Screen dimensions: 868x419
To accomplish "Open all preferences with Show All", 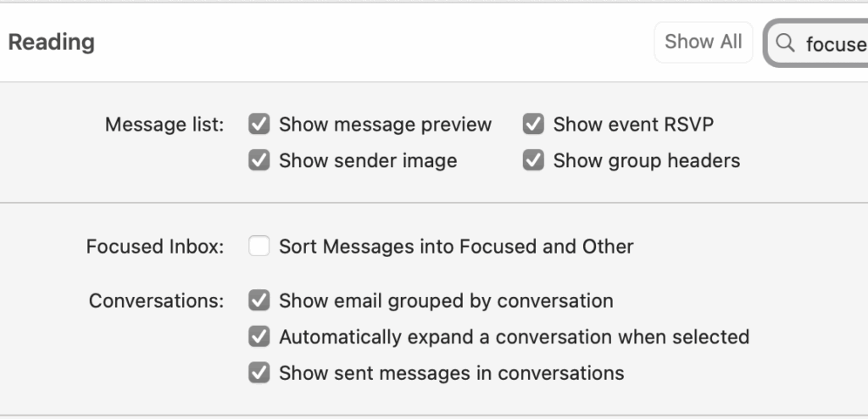I will 704,42.
